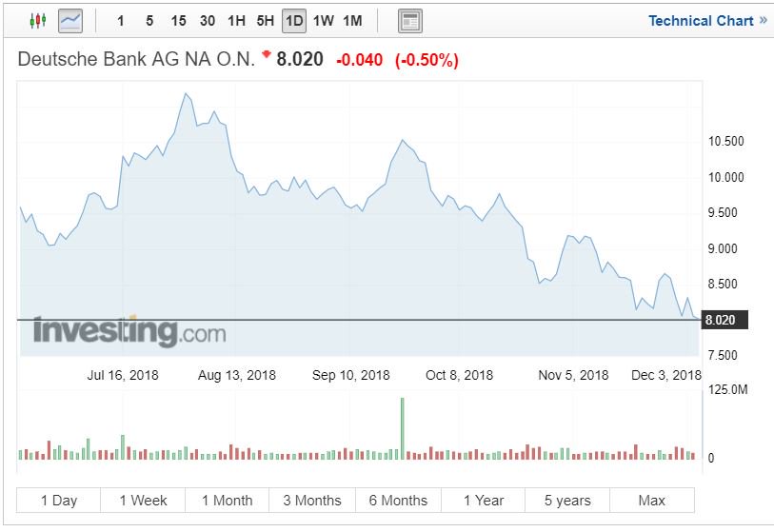Click the 8.020 current price label on axis

724,320
